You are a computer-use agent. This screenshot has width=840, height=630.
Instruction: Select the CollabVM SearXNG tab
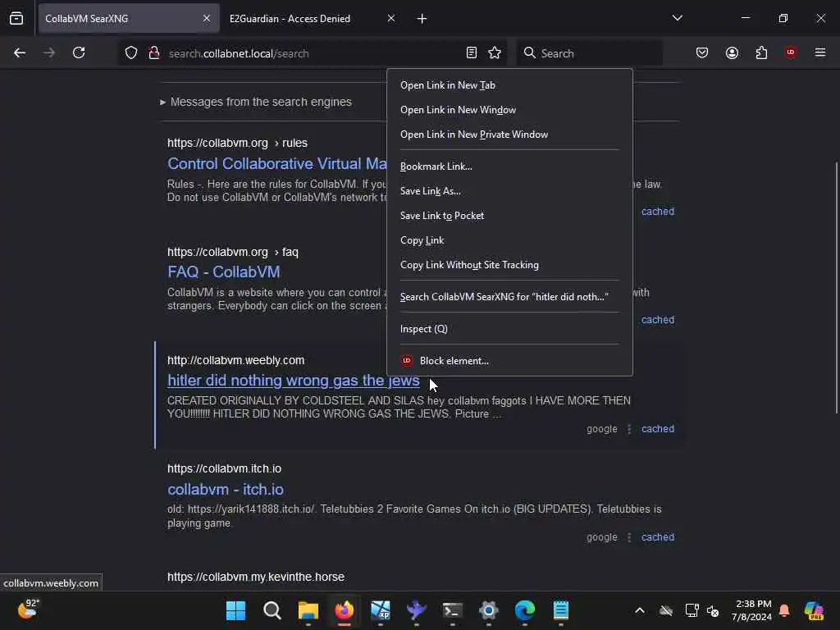(x=129, y=18)
